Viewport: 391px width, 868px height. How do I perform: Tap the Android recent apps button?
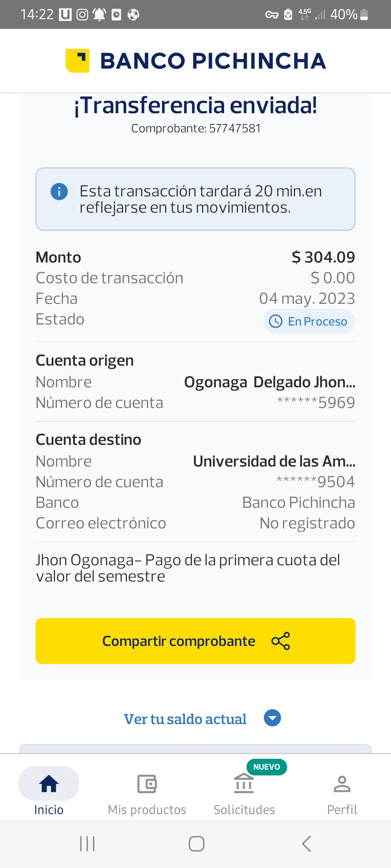(87, 844)
